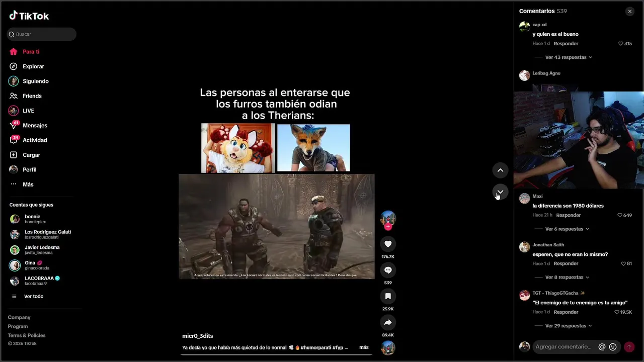644x362 pixels.
Task: Click the Para ti home icon
Action: point(14,52)
